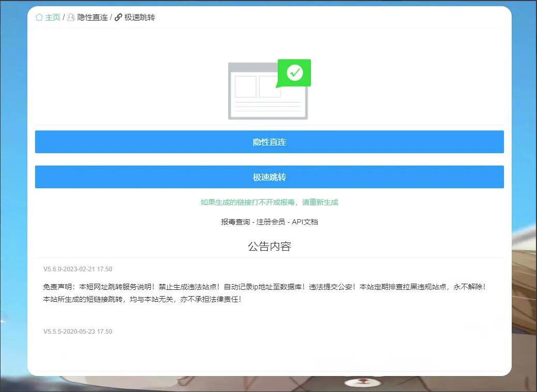Open the 报毒查询 link

pos(235,222)
